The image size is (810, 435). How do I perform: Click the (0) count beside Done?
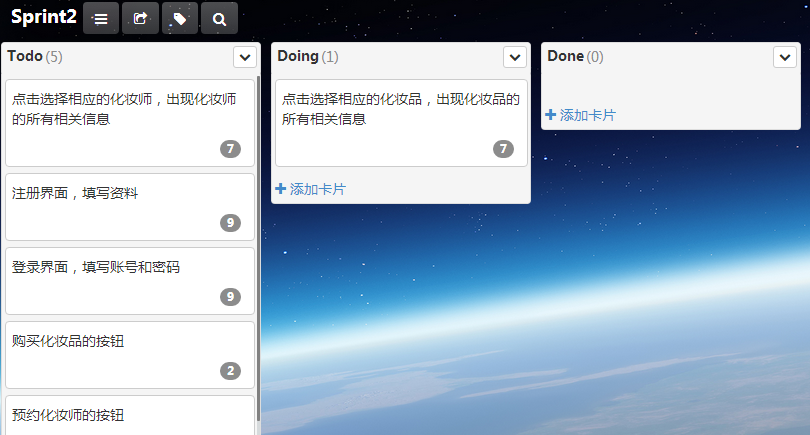coord(595,56)
